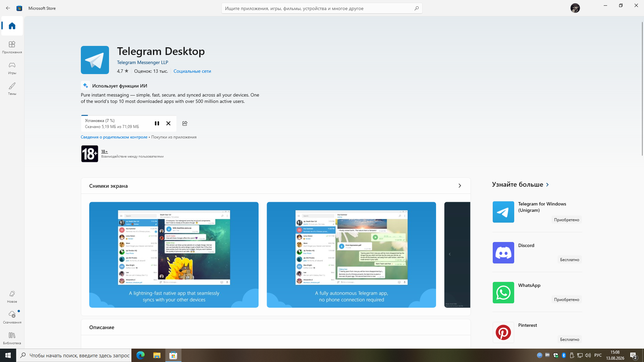This screenshot has width=644, height=362.
Task: Open Сведения о родительском контроле link
Action: (x=114, y=137)
